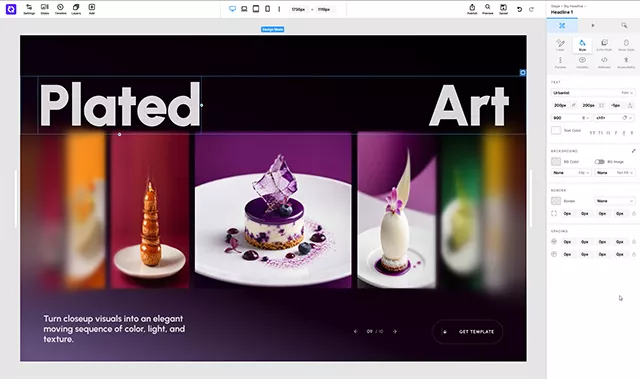Click the Publish icon
The height and width of the screenshot is (379, 640).
click(x=472, y=9)
